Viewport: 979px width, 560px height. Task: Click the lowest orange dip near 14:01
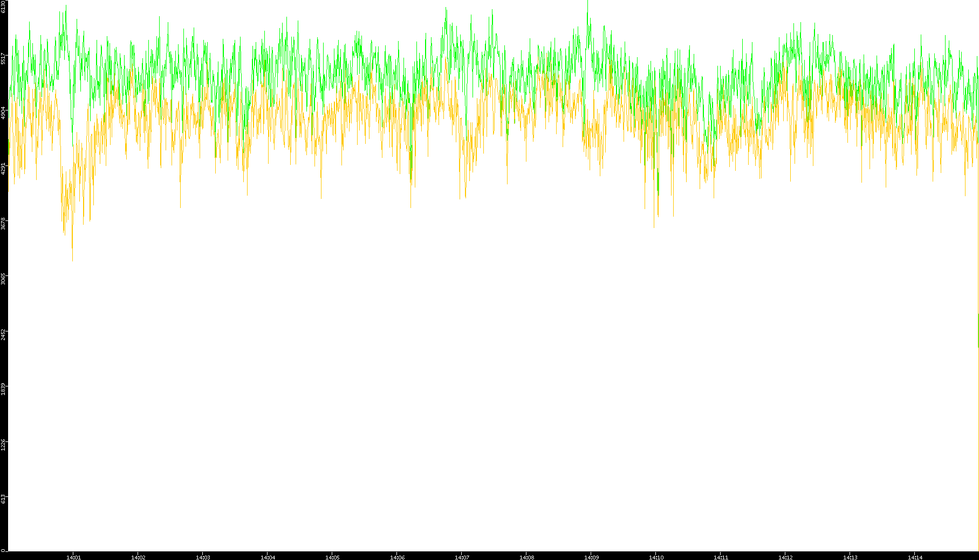point(72,260)
